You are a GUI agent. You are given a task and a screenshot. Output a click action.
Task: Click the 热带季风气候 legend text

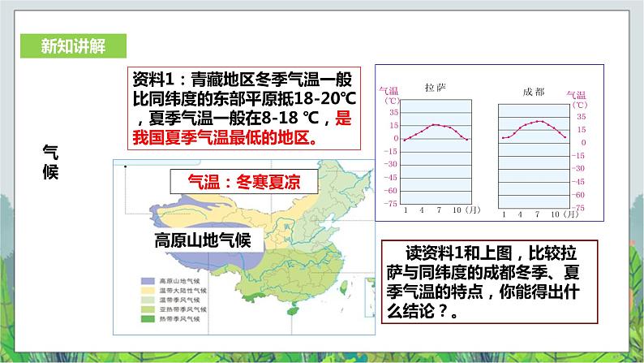(179, 319)
